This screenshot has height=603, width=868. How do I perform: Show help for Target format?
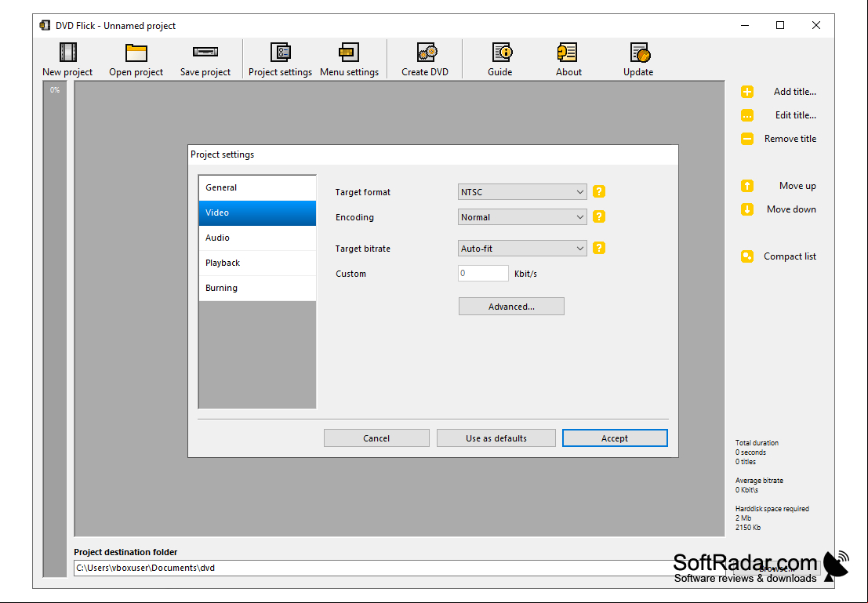[x=599, y=191]
